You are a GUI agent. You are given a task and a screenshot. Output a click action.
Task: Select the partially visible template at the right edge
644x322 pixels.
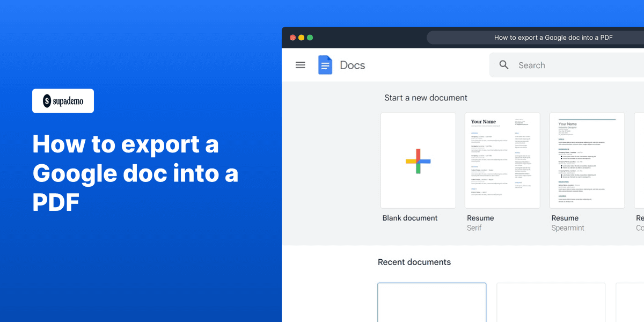pyautogui.click(x=639, y=160)
